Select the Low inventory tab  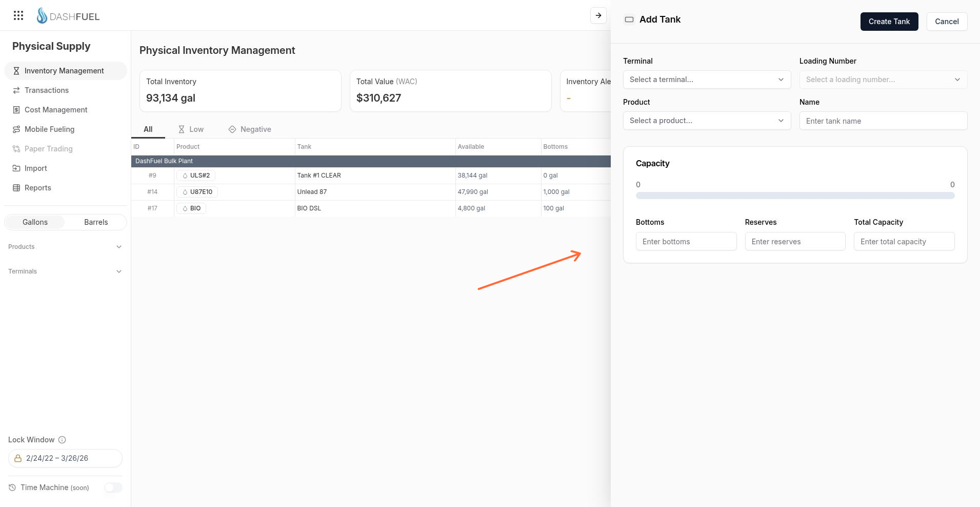coord(191,129)
